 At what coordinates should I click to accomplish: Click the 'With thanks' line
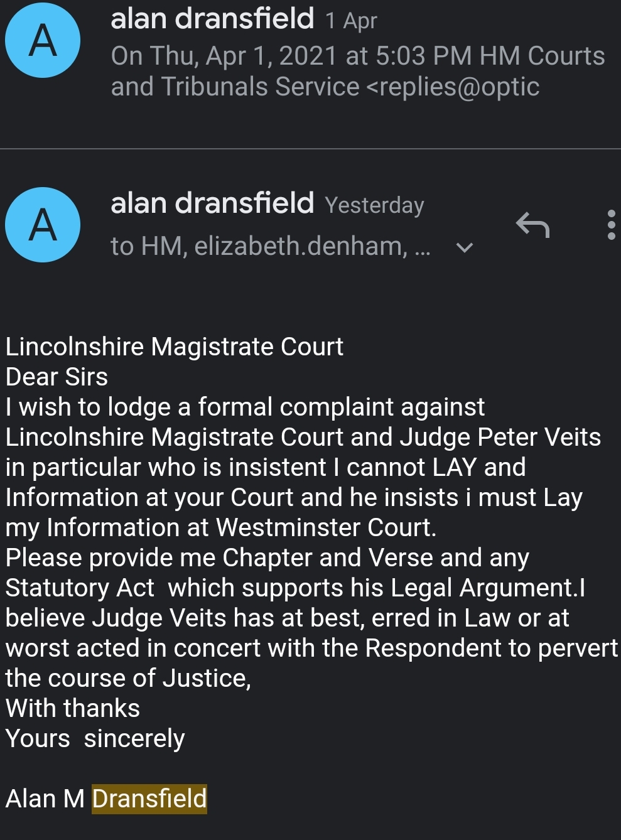coord(73,708)
